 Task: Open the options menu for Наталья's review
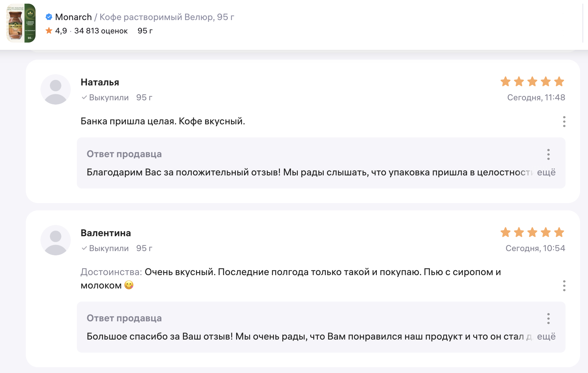(x=564, y=122)
